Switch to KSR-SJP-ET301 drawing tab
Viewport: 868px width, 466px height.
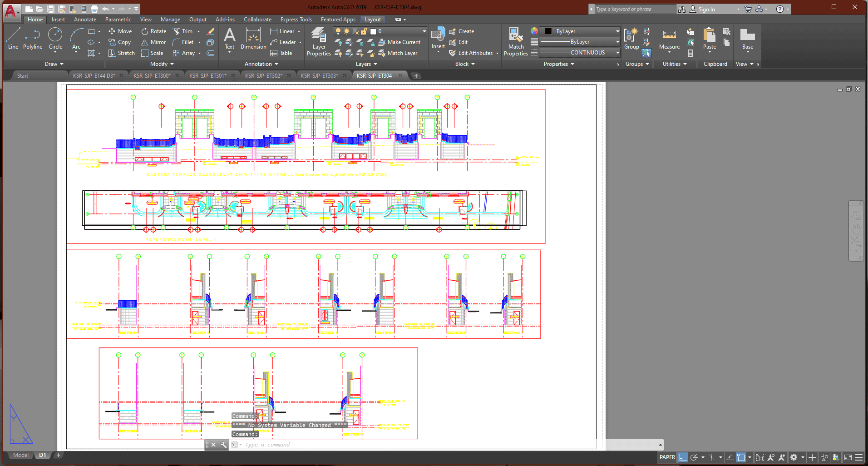[207, 76]
